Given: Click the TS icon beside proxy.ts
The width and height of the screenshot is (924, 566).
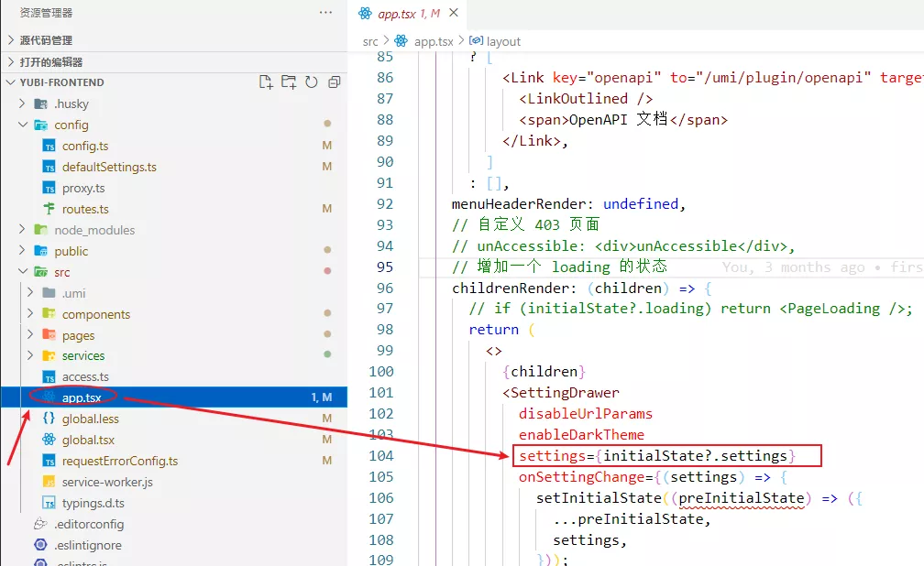Looking at the screenshot, I should point(49,189).
